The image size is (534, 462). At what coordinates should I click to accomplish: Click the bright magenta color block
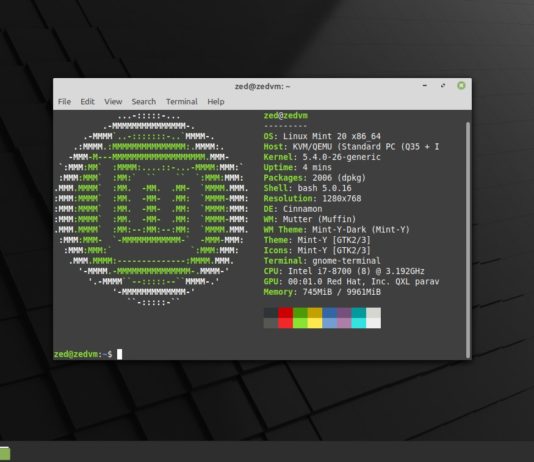point(344,323)
